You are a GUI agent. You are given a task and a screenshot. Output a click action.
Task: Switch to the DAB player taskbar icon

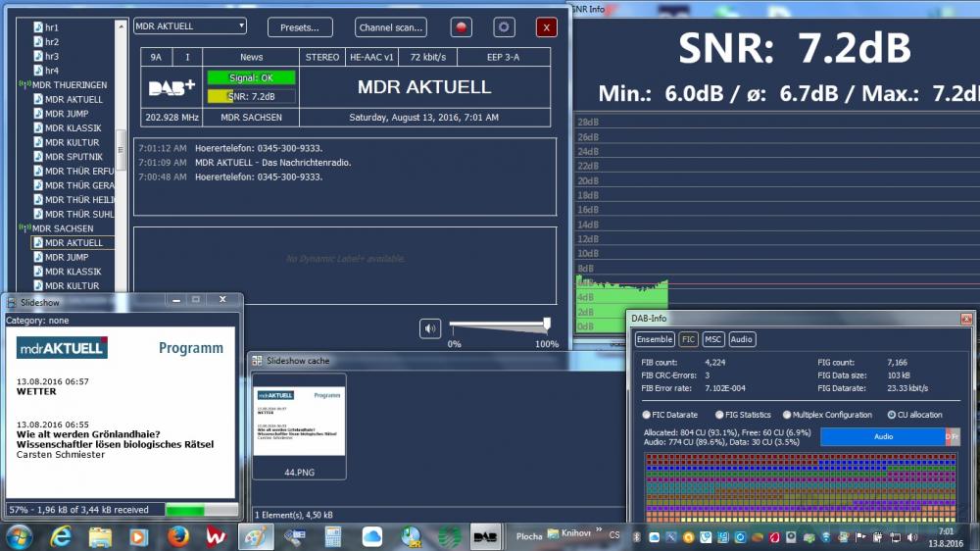point(485,536)
